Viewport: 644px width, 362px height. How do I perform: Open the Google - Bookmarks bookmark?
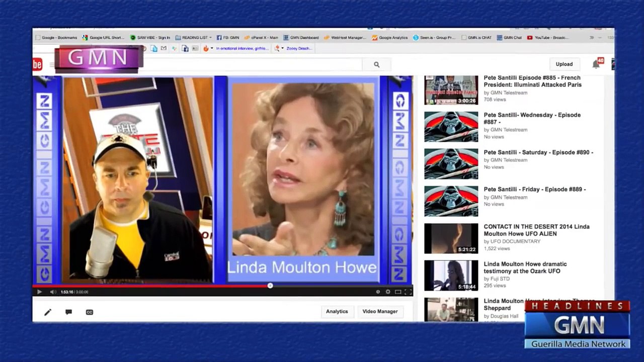click(56, 38)
